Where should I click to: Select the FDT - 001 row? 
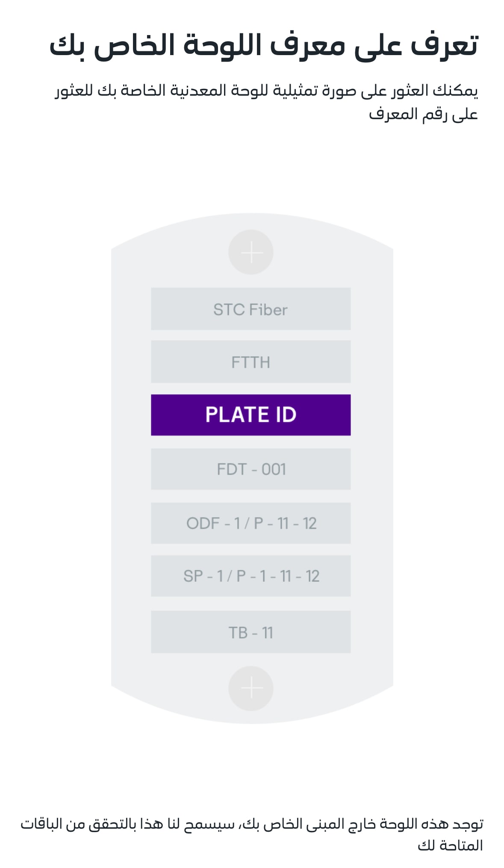click(x=251, y=469)
